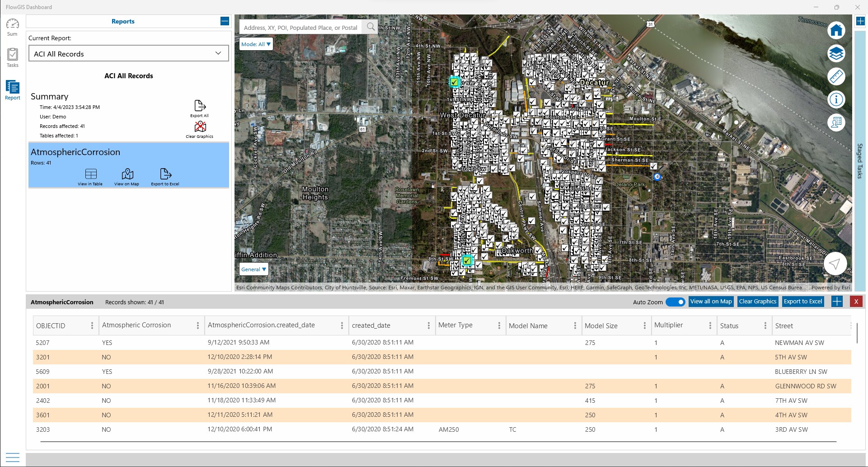Click the Export to Excel button in table header
This screenshot has width=868, height=467.
pyautogui.click(x=802, y=302)
